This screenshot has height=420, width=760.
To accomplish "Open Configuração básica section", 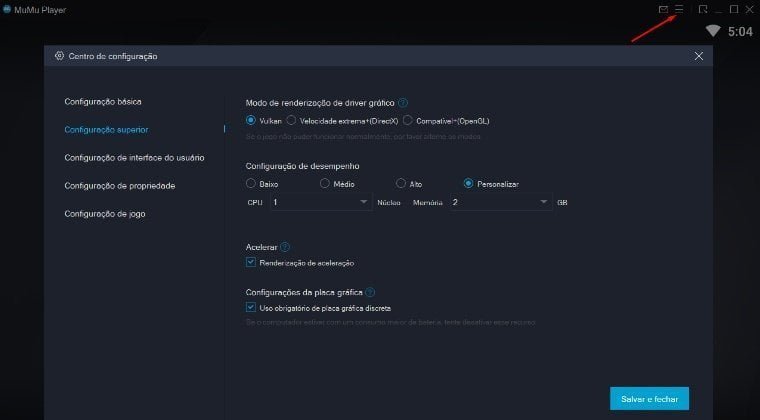I will [x=103, y=102].
